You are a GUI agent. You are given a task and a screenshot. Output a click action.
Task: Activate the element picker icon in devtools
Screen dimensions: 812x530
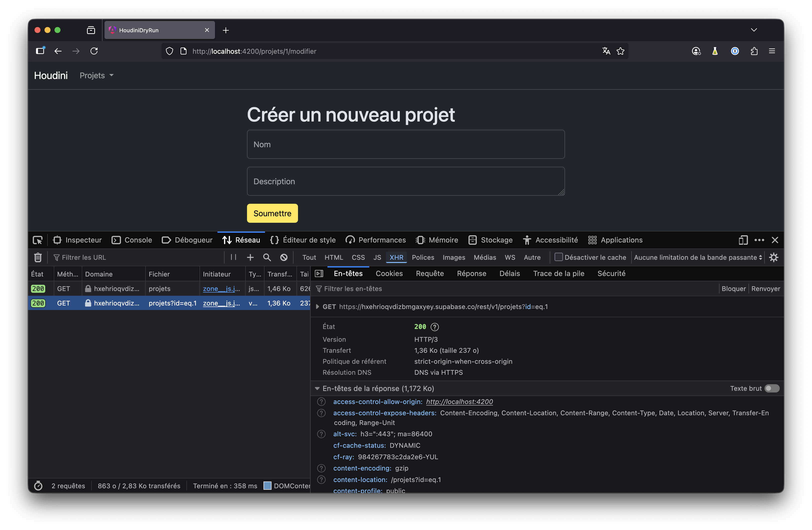click(x=37, y=240)
